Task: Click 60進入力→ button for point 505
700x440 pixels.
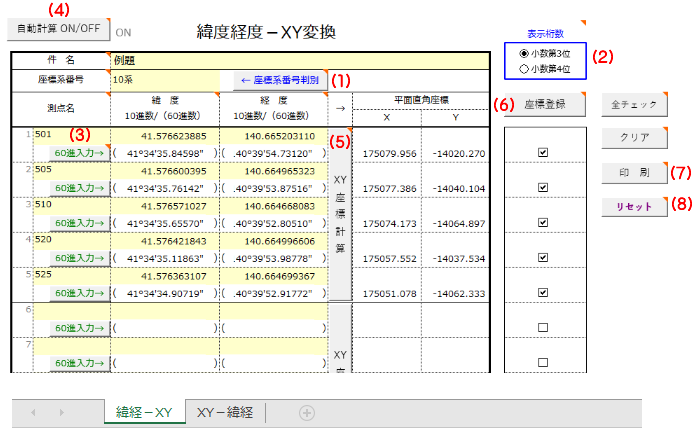Action: click(x=78, y=188)
